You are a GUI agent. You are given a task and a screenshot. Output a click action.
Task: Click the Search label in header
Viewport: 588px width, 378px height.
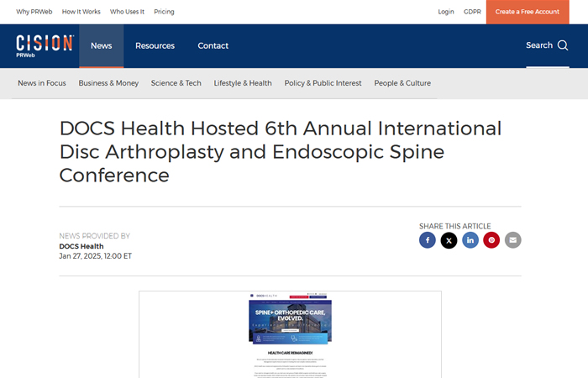[x=539, y=45]
